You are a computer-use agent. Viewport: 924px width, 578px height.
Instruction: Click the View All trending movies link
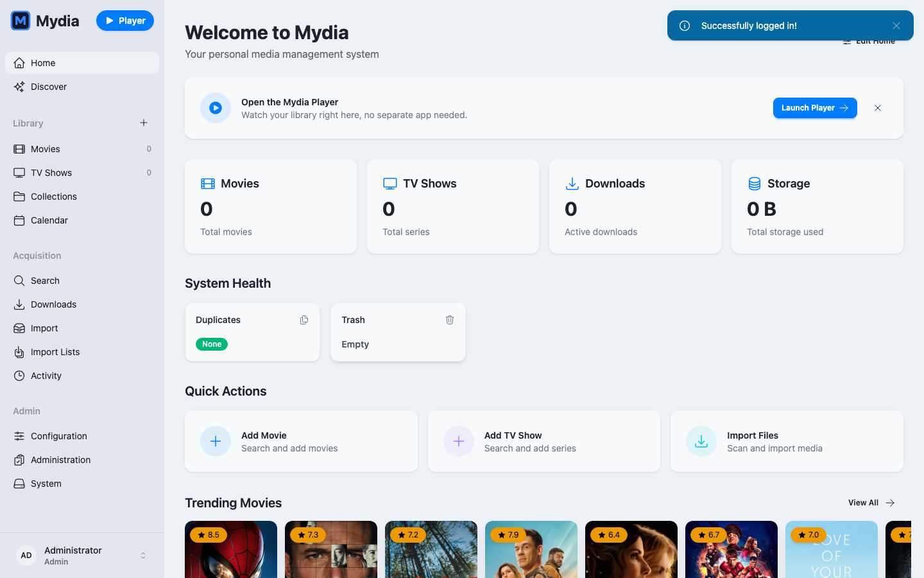(871, 503)
